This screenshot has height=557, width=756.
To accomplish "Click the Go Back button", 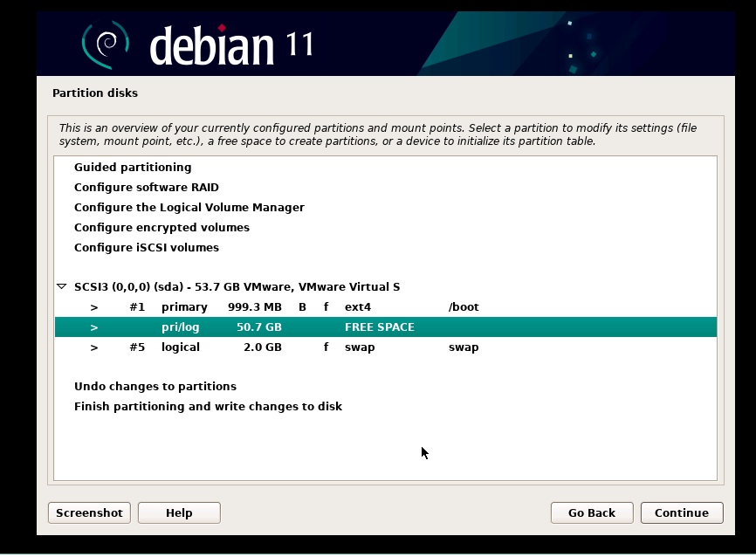I will pos(592,512).
